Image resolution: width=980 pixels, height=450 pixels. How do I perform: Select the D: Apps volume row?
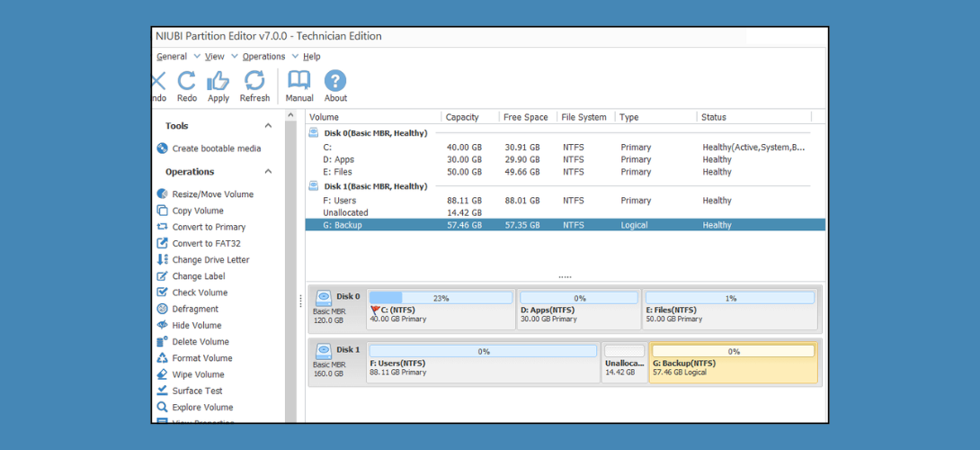[x=565, y=159]
